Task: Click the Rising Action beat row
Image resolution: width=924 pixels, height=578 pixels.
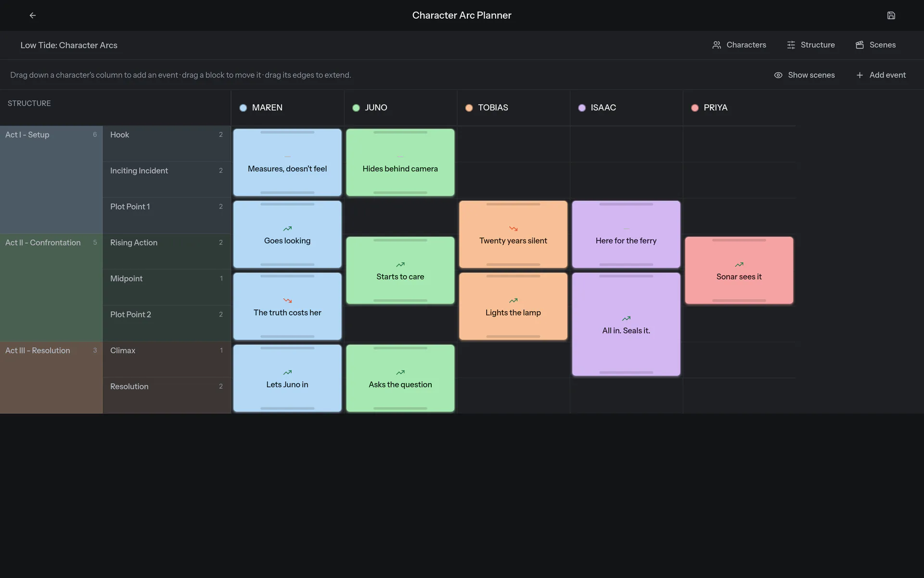Action: pyautogui.click(x=167, y=252)
